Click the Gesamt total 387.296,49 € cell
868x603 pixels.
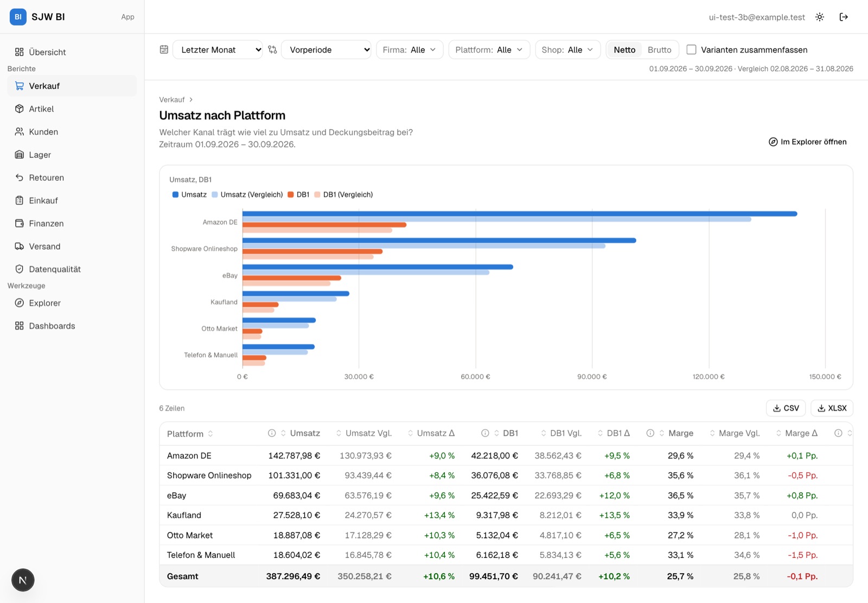pos(293,576)
